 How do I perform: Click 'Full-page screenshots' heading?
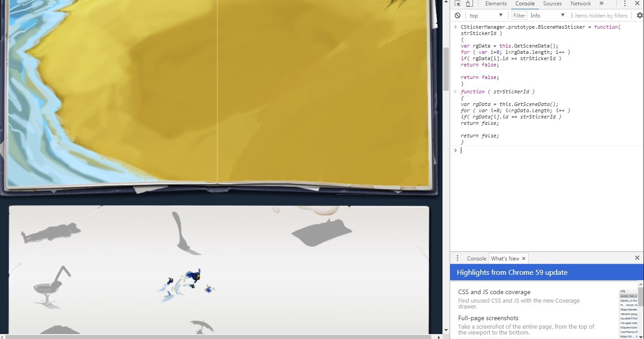(x=488, y=318)
